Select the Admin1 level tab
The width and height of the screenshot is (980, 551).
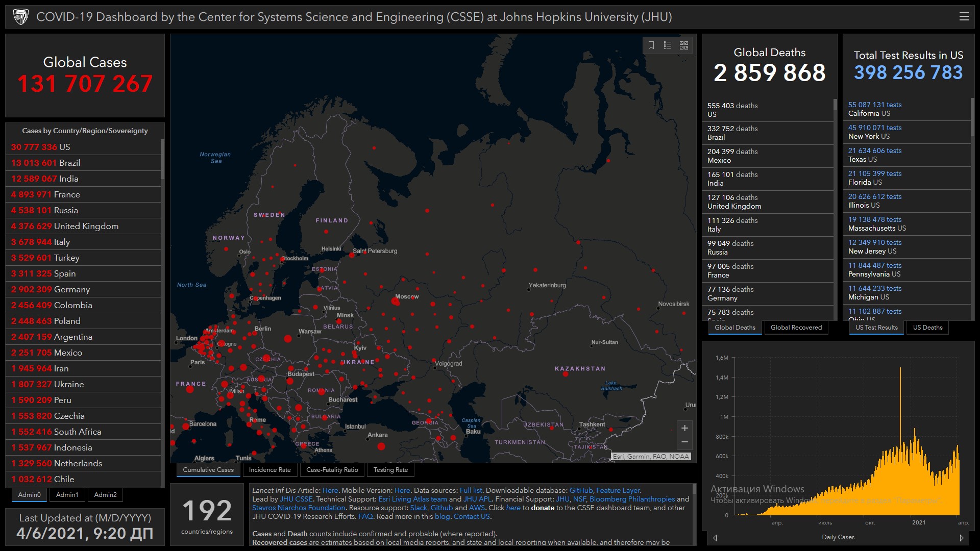click(67, 495)
